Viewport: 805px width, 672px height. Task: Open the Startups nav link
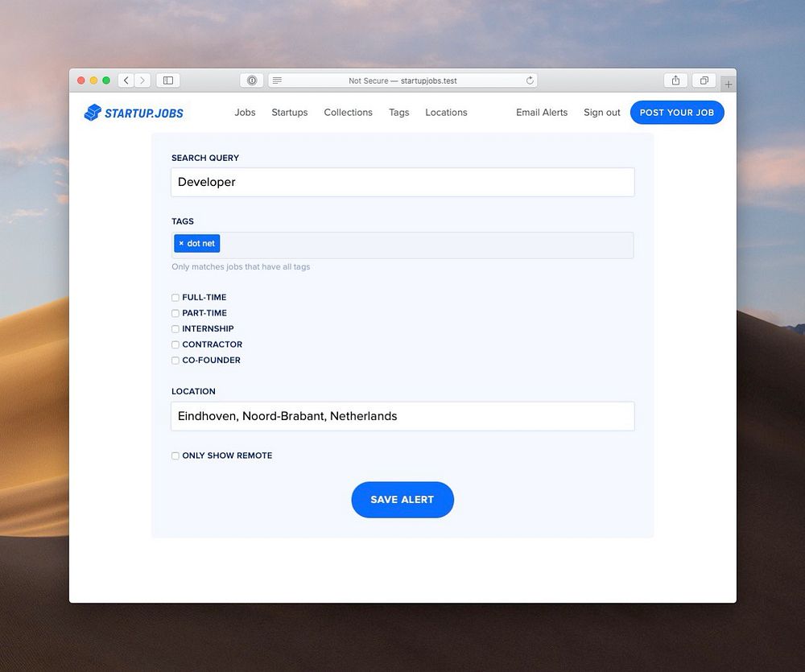click(290, 113)
